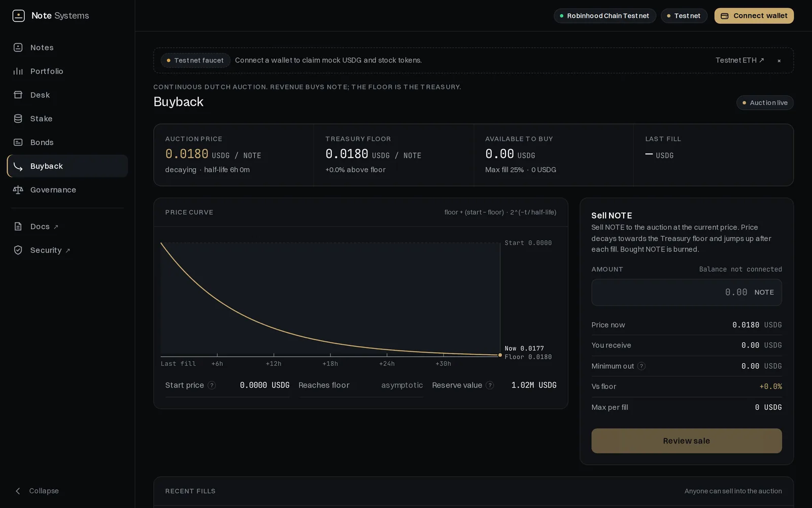Open the Notes page icon
812x508 pixels.
point(18,47)
